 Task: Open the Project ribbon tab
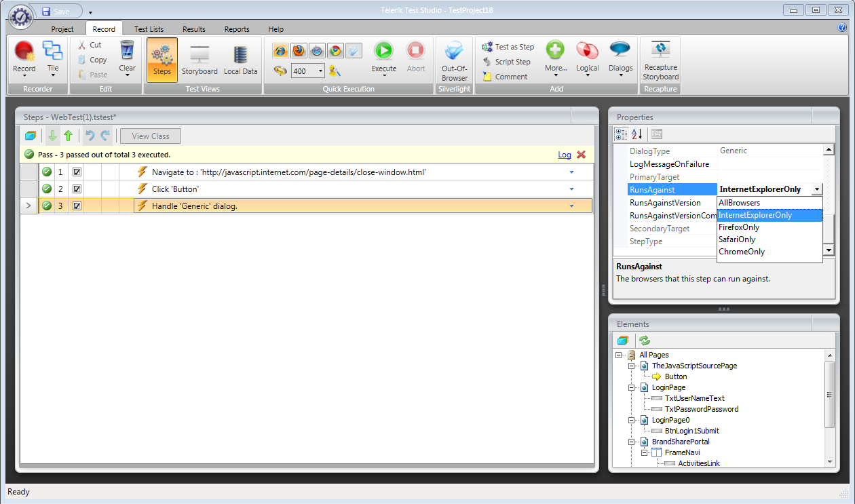[x=62, y=29]
